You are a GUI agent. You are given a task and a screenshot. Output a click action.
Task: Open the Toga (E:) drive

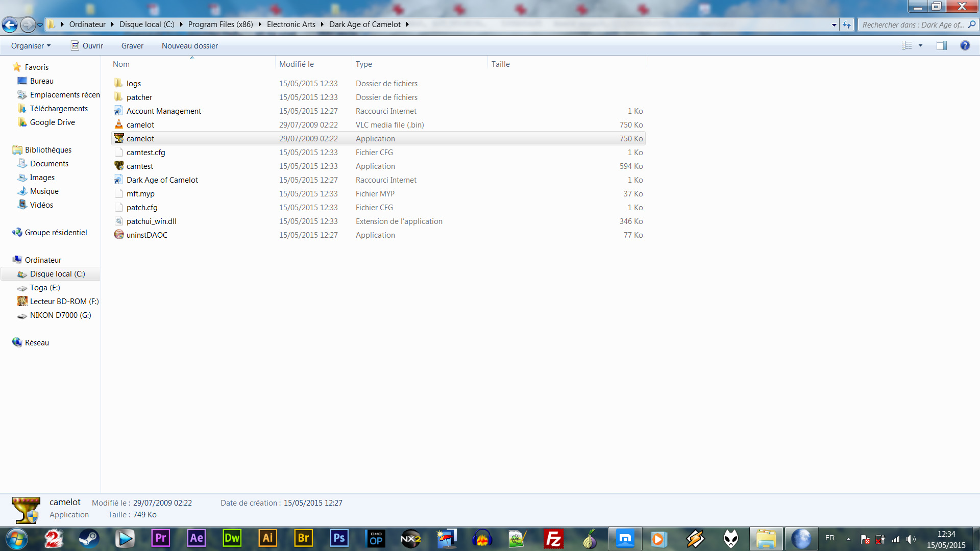[45, 288]
